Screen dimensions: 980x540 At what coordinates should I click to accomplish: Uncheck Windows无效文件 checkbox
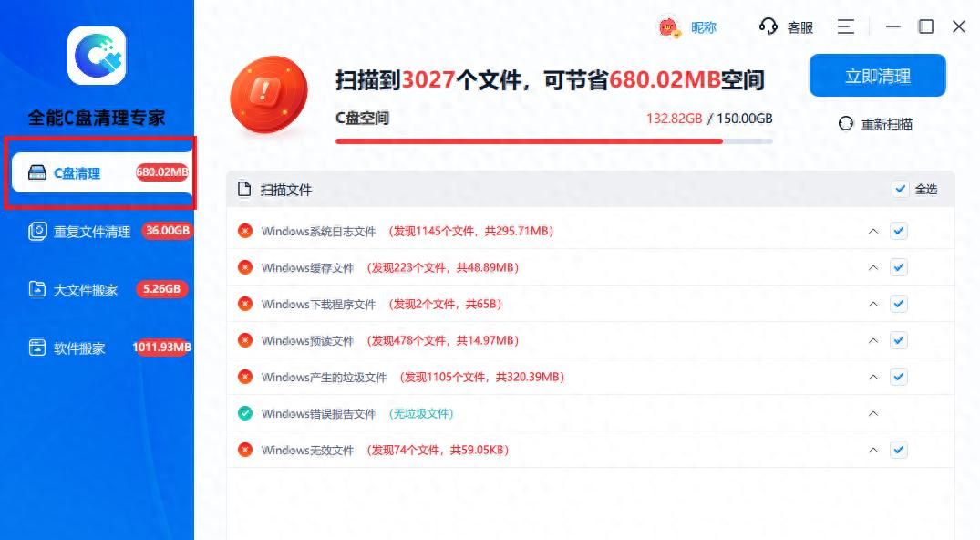coord(899,450)
